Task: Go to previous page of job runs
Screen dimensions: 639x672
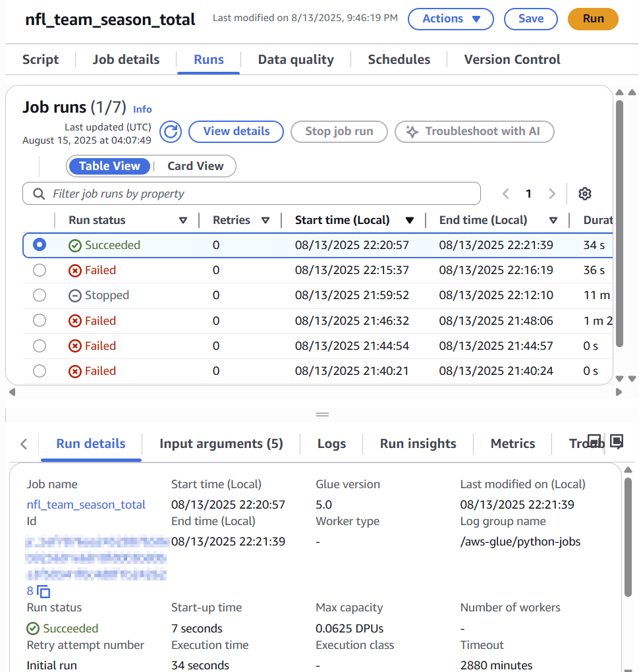Action: point(506,194)
